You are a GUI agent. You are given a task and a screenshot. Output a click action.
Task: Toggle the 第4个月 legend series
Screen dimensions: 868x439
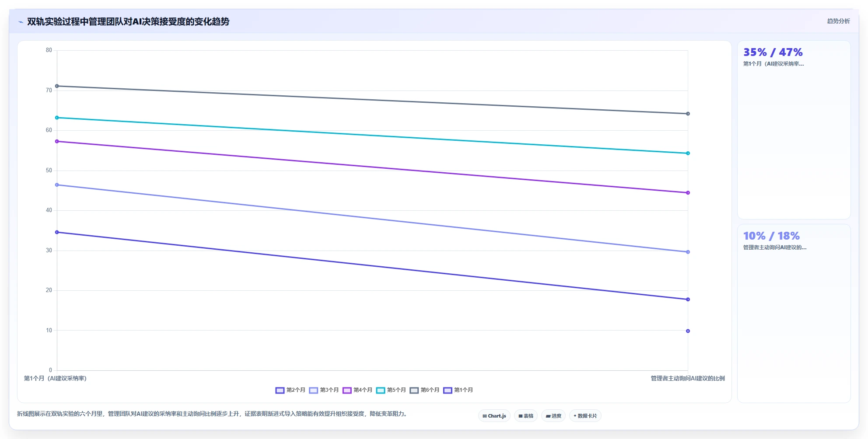coord(357,390)
